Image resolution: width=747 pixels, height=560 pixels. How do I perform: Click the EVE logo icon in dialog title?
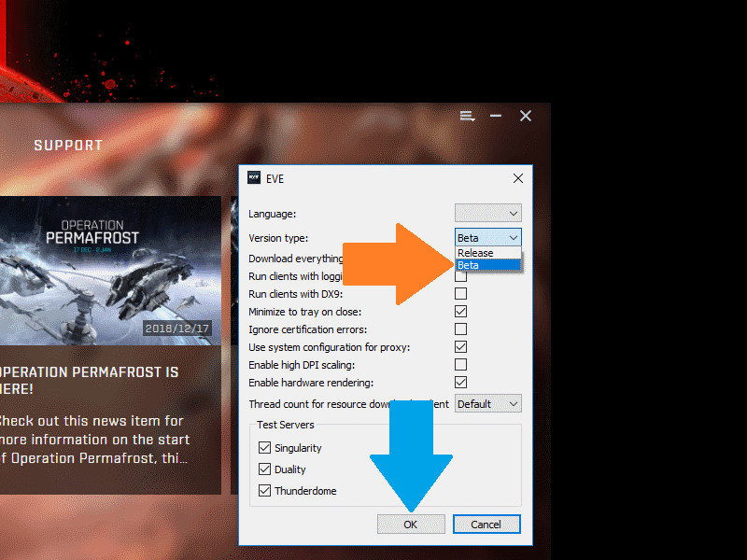pos(254,177)
